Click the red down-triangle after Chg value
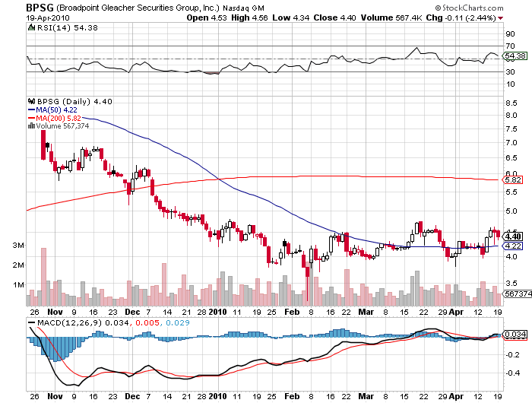This screenshot has height=403, width=532. click(501, 18)
